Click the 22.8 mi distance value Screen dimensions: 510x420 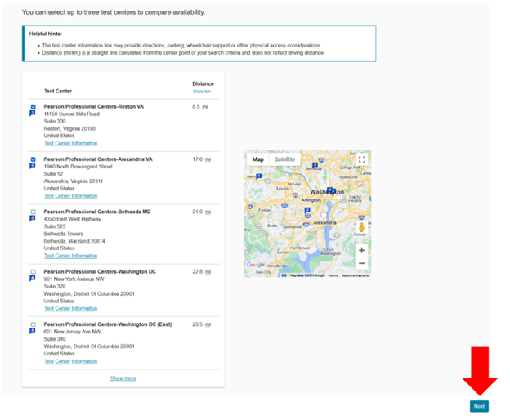202,272
